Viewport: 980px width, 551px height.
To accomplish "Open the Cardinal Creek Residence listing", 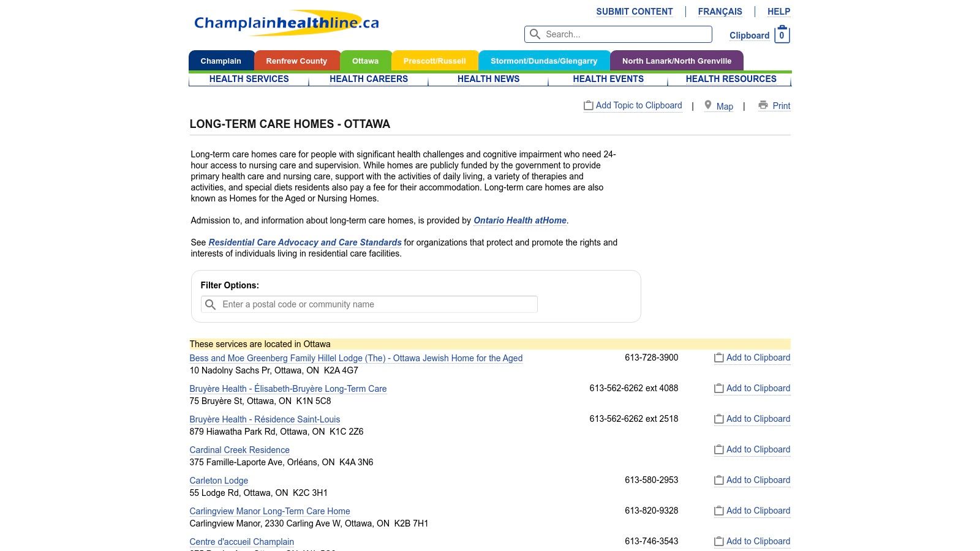I will (239, 450).
